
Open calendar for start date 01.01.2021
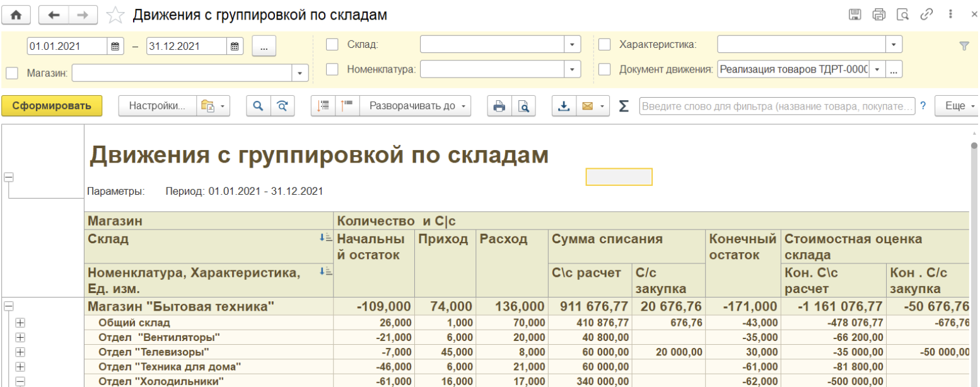click(x=115, y=46)
